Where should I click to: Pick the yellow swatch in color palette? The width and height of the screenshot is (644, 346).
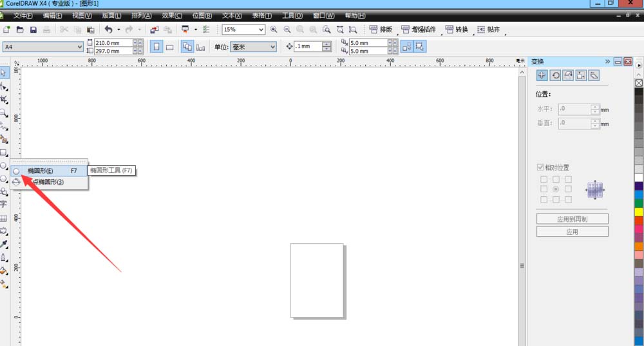(x=639, y=212)
